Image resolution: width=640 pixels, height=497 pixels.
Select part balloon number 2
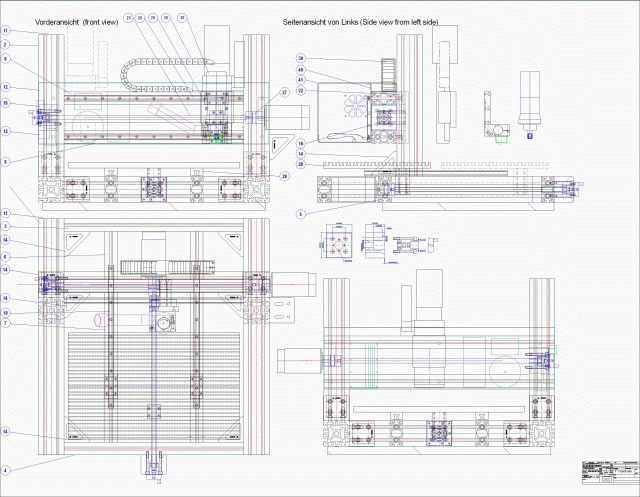5,45
